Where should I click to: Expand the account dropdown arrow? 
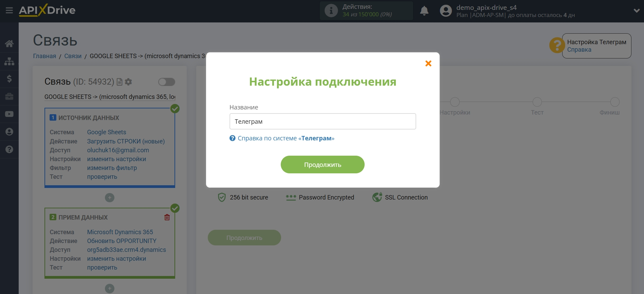[637, 11]
